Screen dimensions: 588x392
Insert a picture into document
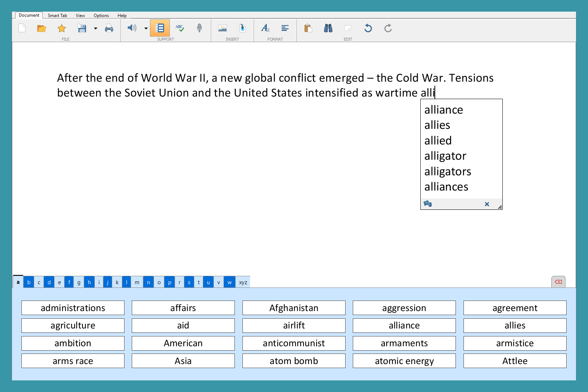pyautogui.click(x=222, y=28)
